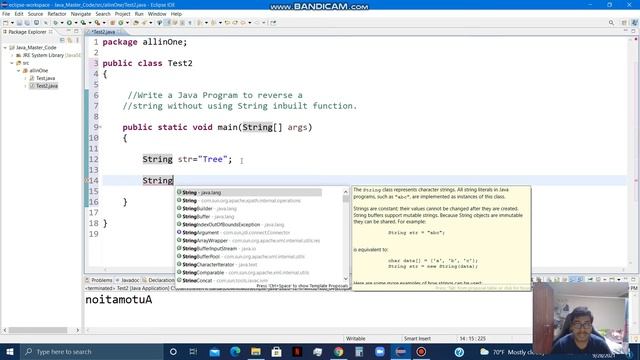Screen dimensions: 640x360
Task: Click the Save All toolbar icon
Action: coord(27,23)
